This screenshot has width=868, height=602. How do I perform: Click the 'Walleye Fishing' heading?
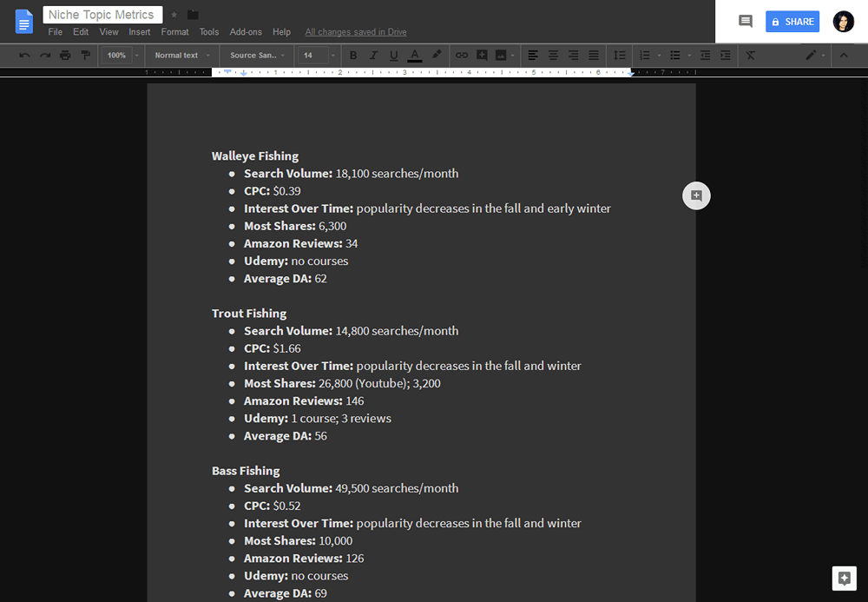[x=255, y=156]
